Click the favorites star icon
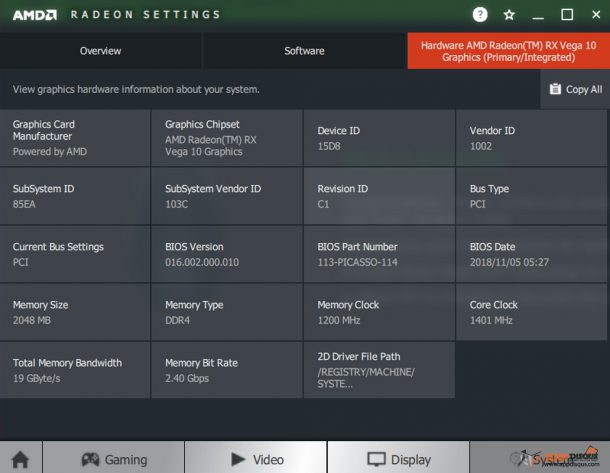This screenshot has width=610, height=473. point(509,15)
